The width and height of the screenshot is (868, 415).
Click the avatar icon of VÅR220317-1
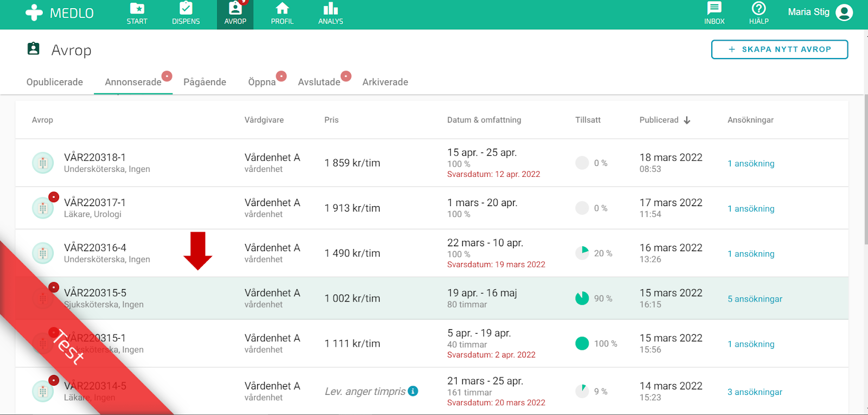pos(43,208)
